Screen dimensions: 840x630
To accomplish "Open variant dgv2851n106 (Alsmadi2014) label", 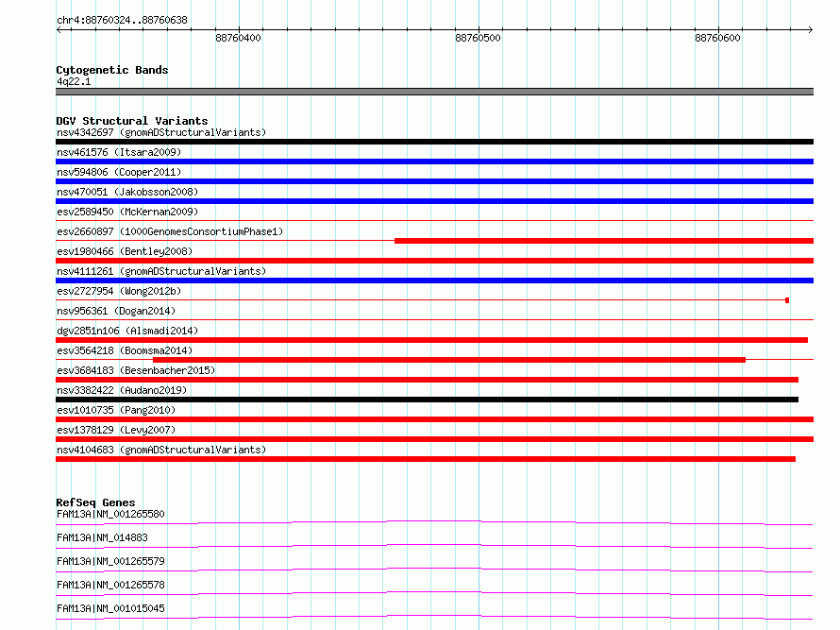I will (x=127, y=331).
